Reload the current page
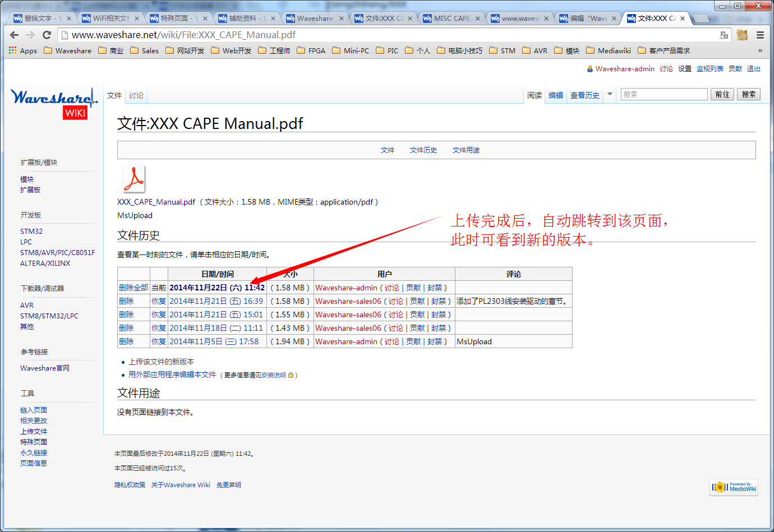This screenshot has height=532, width=774. 47,35
